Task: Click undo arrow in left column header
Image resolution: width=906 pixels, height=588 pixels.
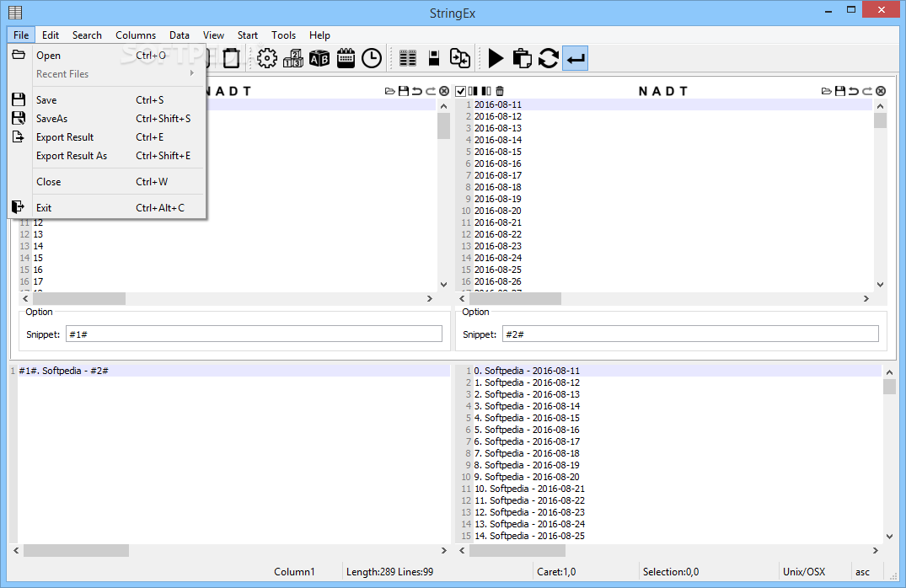Action: (416, 91)
